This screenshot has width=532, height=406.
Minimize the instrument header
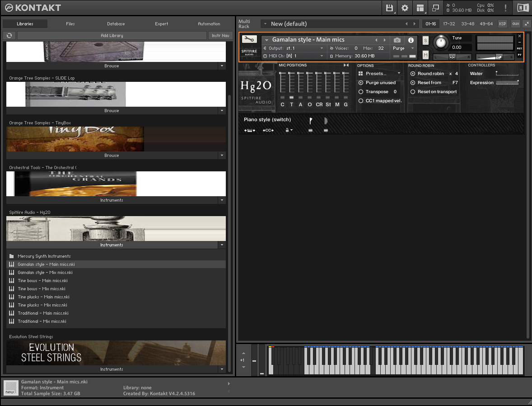click(x=519, y=42)
